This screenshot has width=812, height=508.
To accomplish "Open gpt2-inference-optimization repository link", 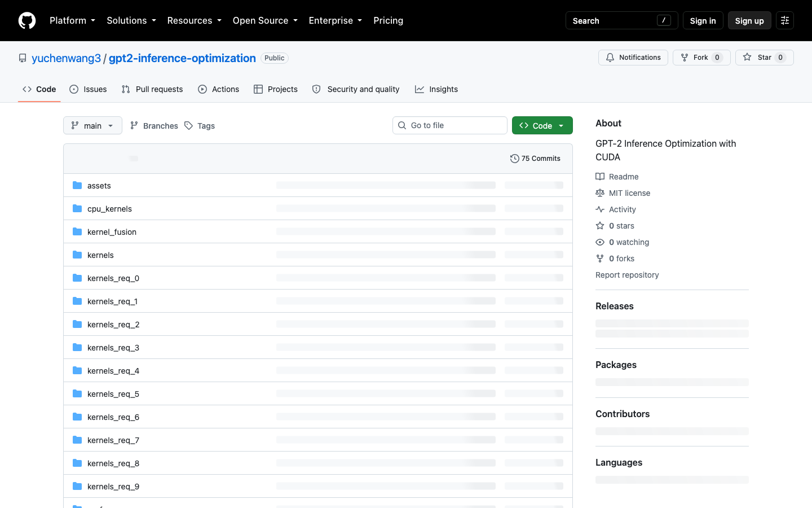I will 182,58.
